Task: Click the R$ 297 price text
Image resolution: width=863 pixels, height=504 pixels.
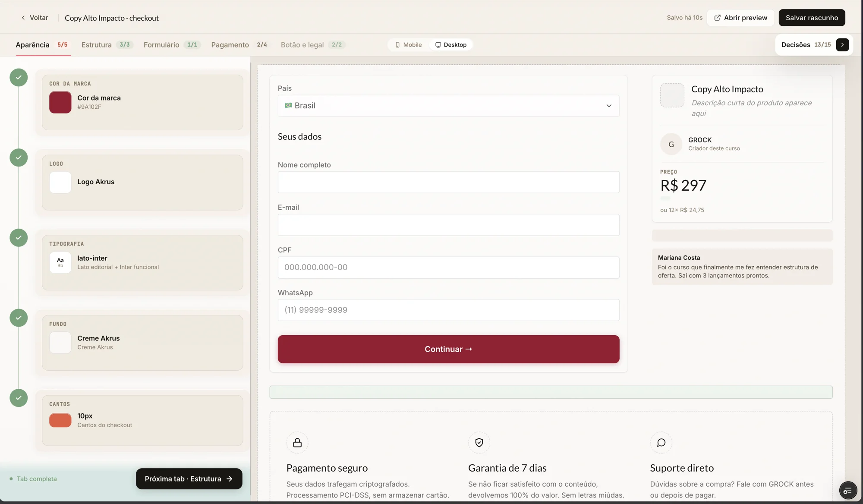Action: pos(683,186)
